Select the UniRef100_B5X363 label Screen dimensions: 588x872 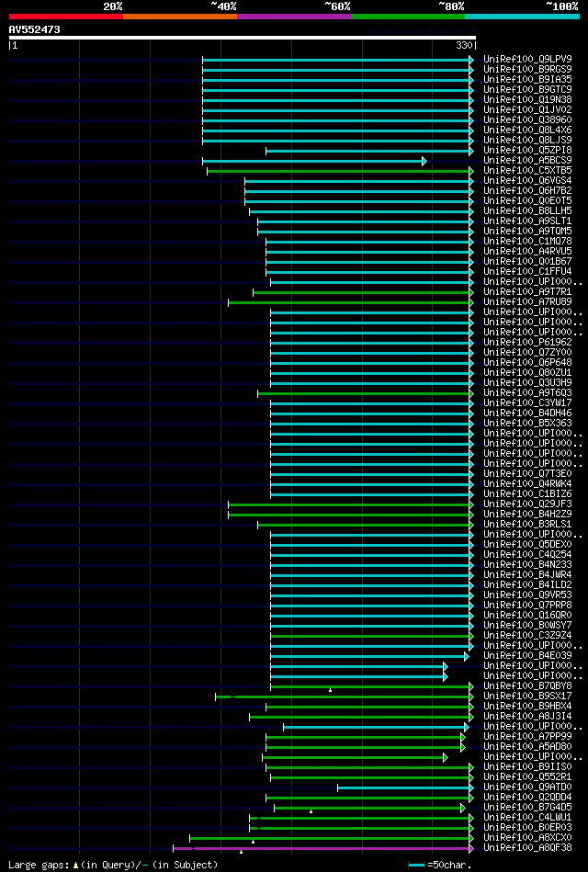(527, 424)
